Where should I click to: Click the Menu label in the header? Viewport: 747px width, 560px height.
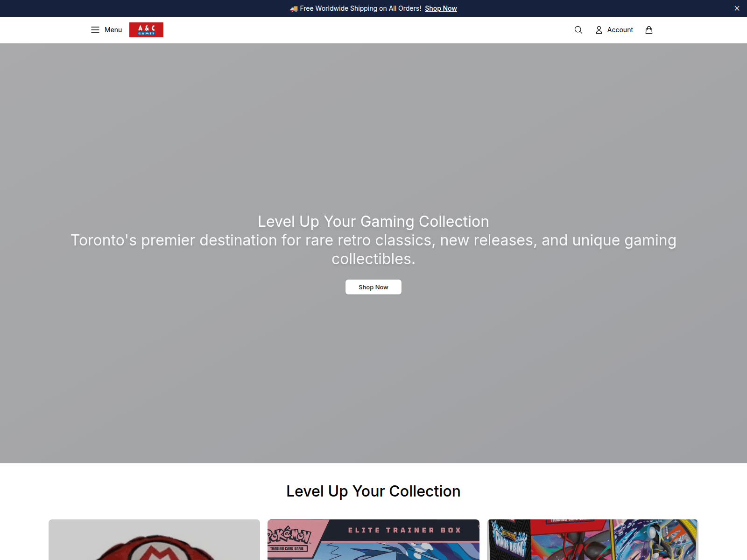click(113, 30)
